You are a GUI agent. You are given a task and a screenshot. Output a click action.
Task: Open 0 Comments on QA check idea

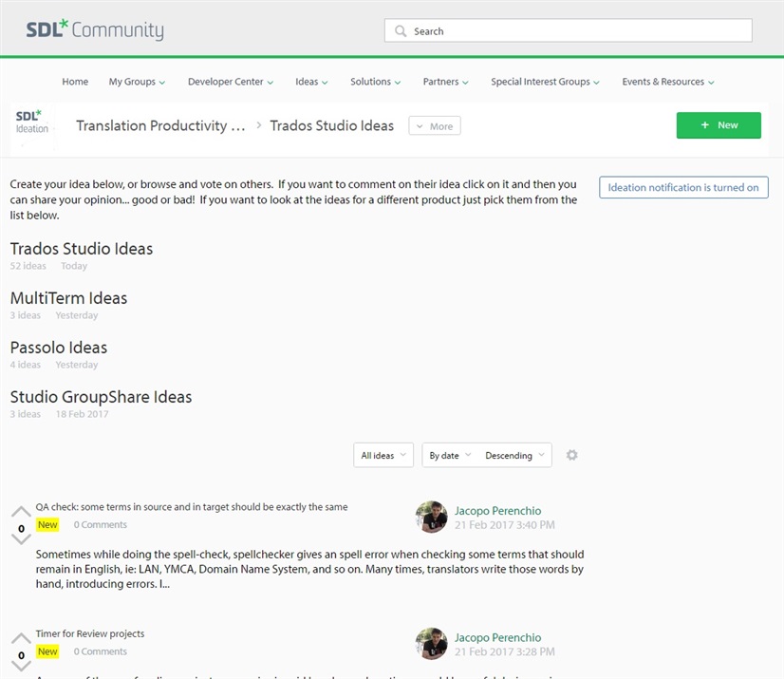tap(100, 524)
